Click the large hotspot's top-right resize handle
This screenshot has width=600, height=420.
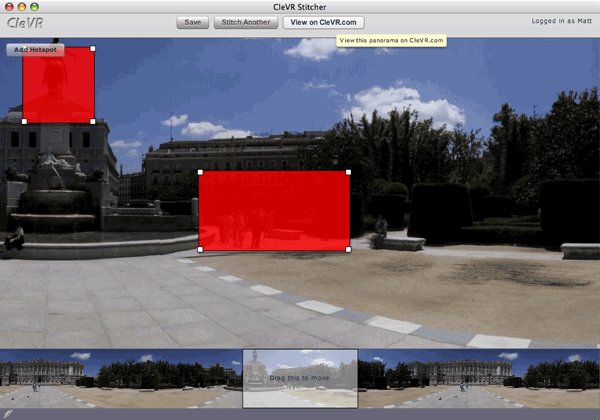coord(349,172)
